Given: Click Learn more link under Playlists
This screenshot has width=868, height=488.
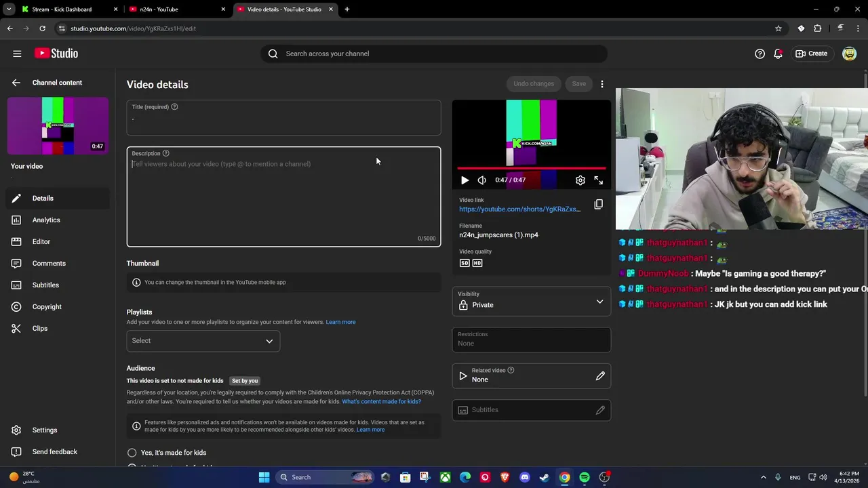Looking at the screenshot, I should click(340, 322).
